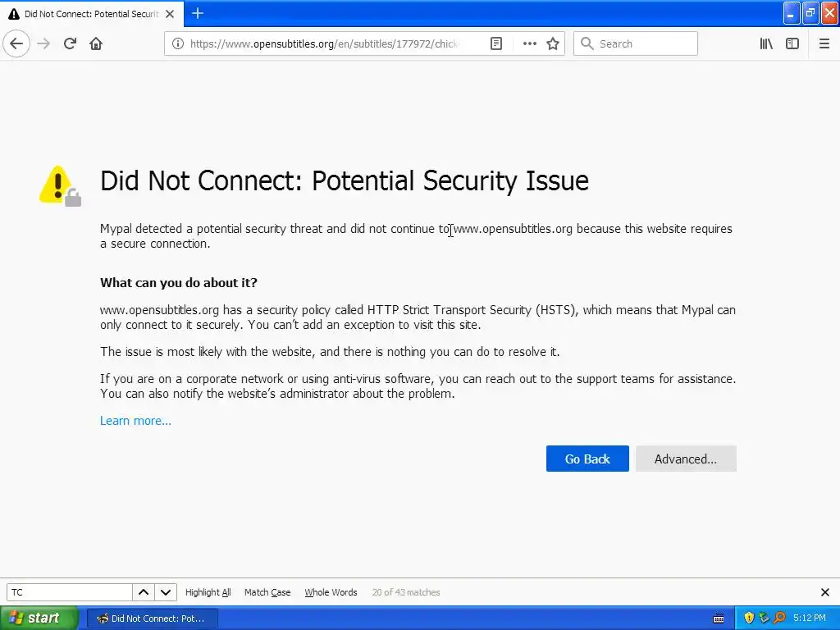840x630 pixels.
Task: Open page actions three-dot menu
Action: click(x=530, y=43)
